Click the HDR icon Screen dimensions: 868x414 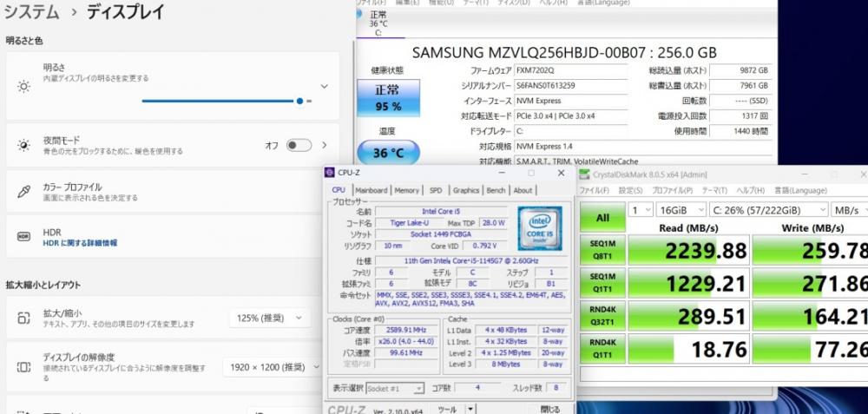pyautogui.click(x=24, y=237)
